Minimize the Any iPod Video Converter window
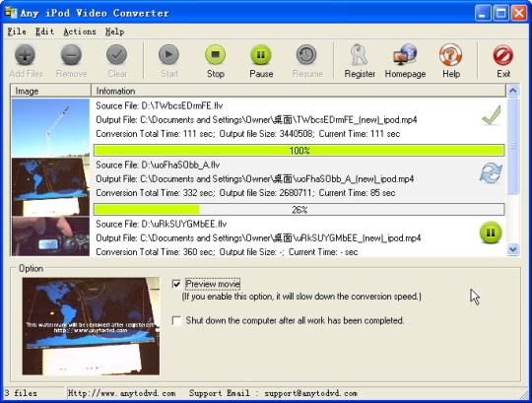 point(483,13)
